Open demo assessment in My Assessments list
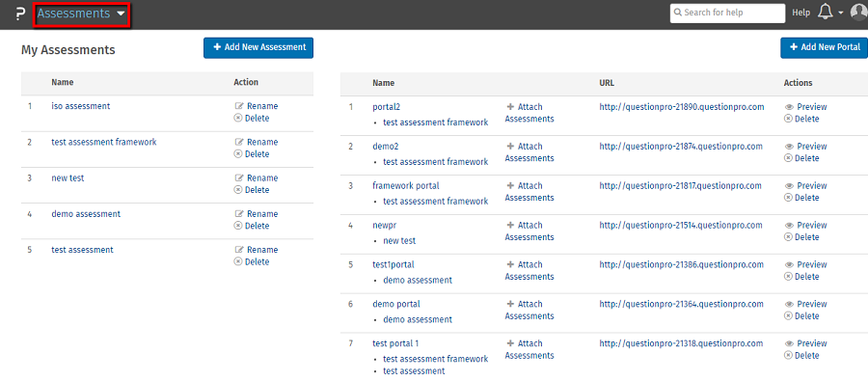This screenshot has height=381, width=868. pos(86,214)
